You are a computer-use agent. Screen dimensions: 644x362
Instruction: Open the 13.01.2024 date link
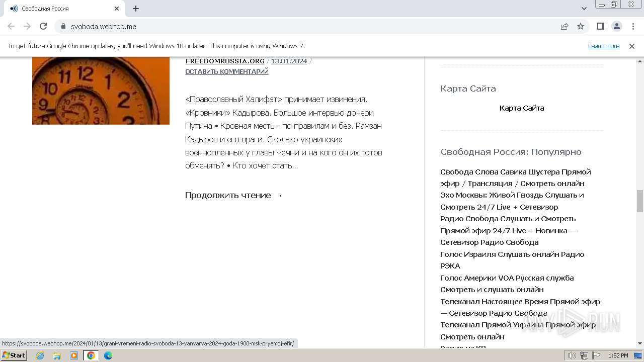289,61
